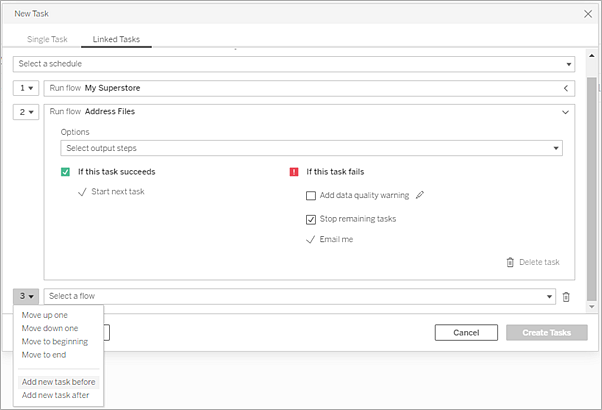Choose Move up one
The image size is (602, 410).
click(45, 315)
